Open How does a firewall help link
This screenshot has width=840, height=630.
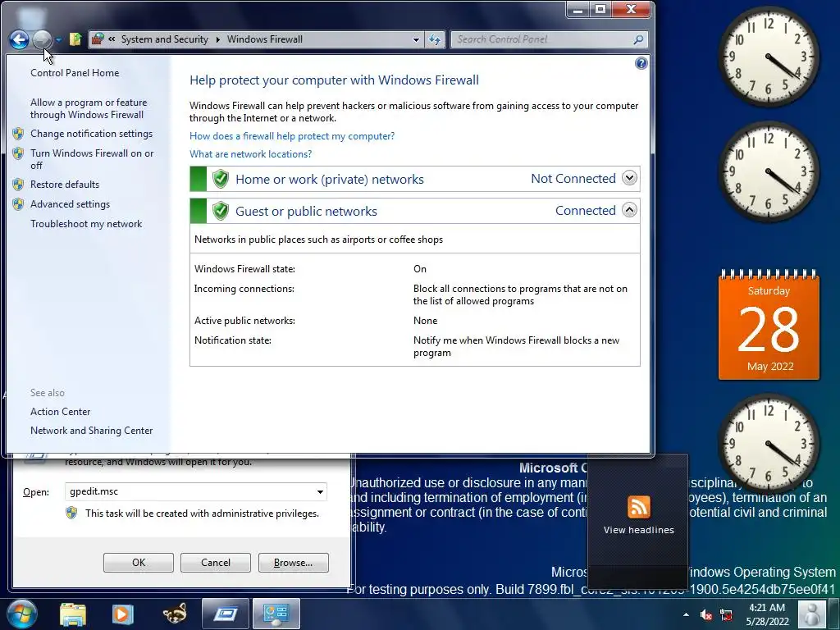coord(292,136)
